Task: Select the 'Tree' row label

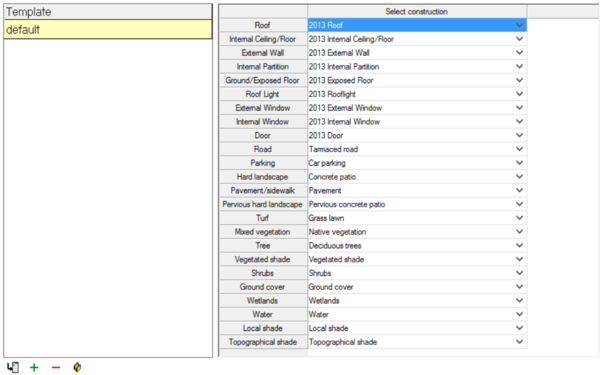Action: click(263, 246)
